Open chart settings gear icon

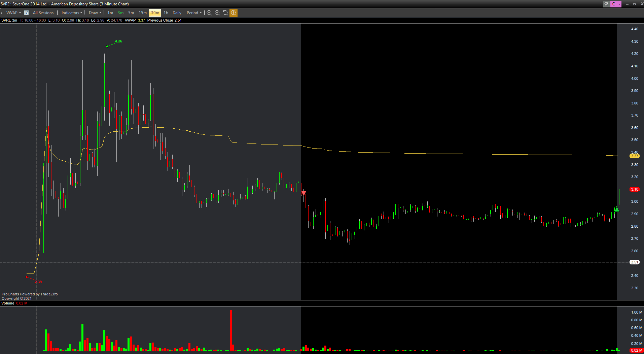(606, 4)
